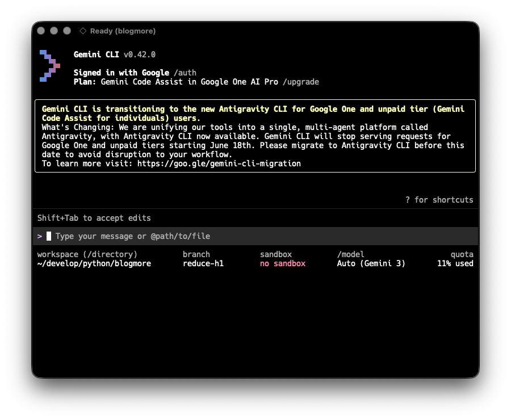Click the path ~/develop/python/blogmore

coord(94,263)
